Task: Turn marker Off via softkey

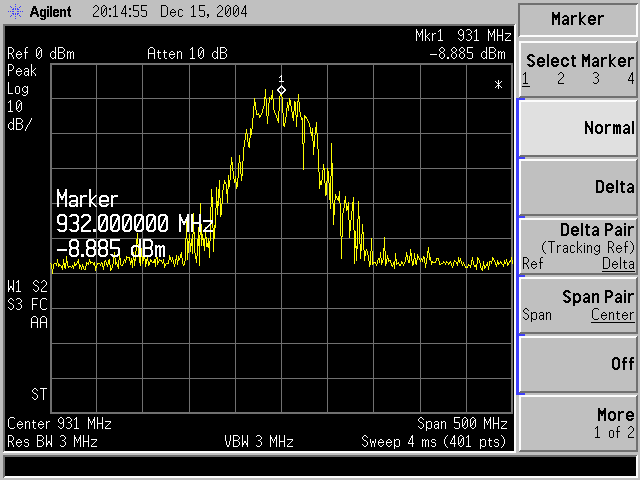Action: point(578,364)
